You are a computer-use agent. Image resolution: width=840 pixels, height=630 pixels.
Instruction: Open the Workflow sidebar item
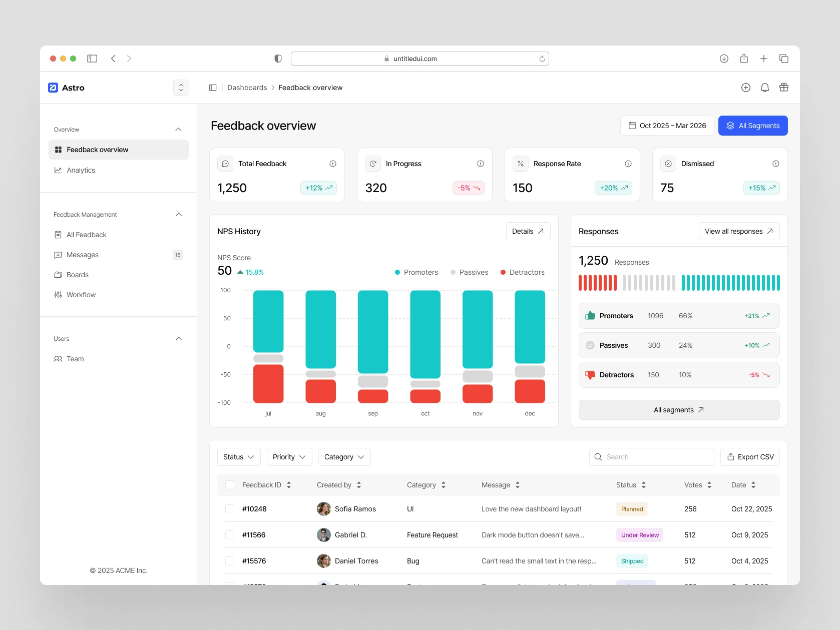click(x=81, y=295)
